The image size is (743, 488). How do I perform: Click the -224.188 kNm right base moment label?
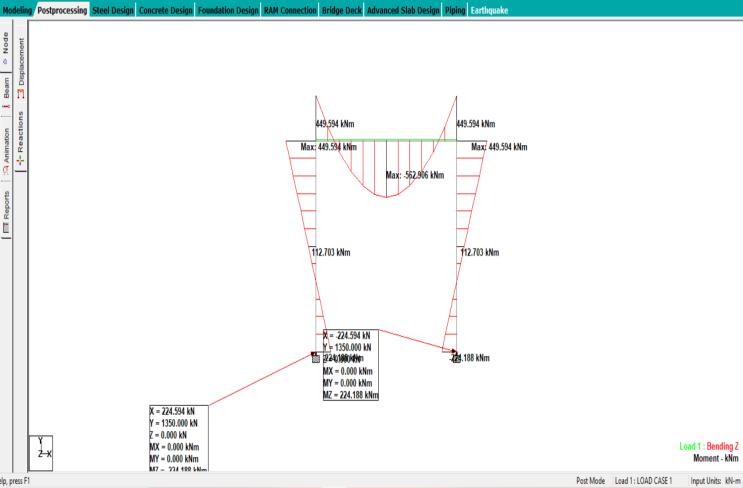(x=470, y=358)
